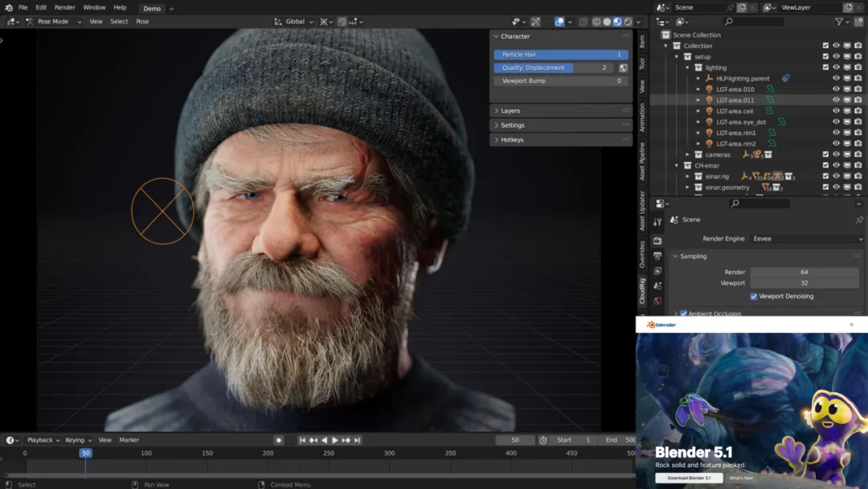Open the Render menu

64,7
